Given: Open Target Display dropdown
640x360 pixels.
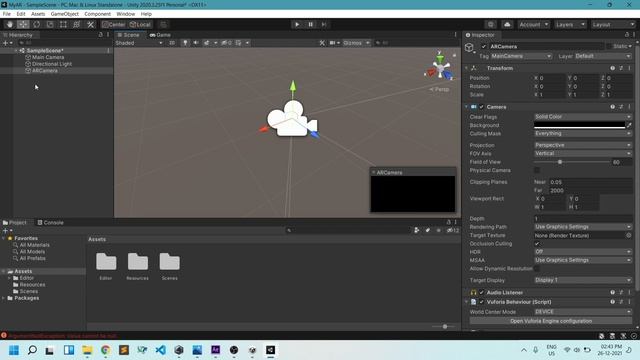Looking at the screenshot, I should pos(583,280).
